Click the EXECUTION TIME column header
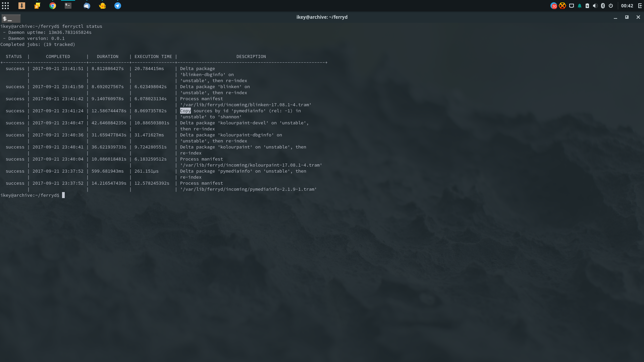 [x=153, y=57]
